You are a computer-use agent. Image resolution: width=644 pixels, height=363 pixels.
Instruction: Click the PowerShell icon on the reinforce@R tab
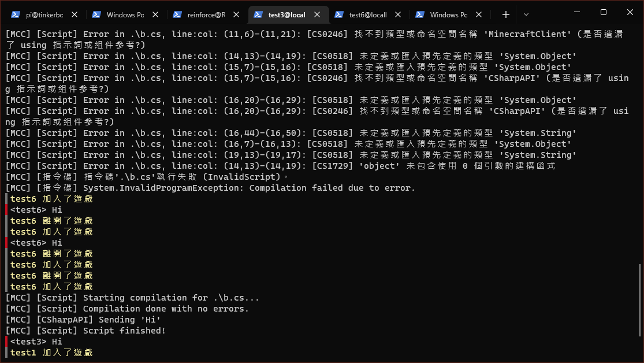[x=177, y=14]
